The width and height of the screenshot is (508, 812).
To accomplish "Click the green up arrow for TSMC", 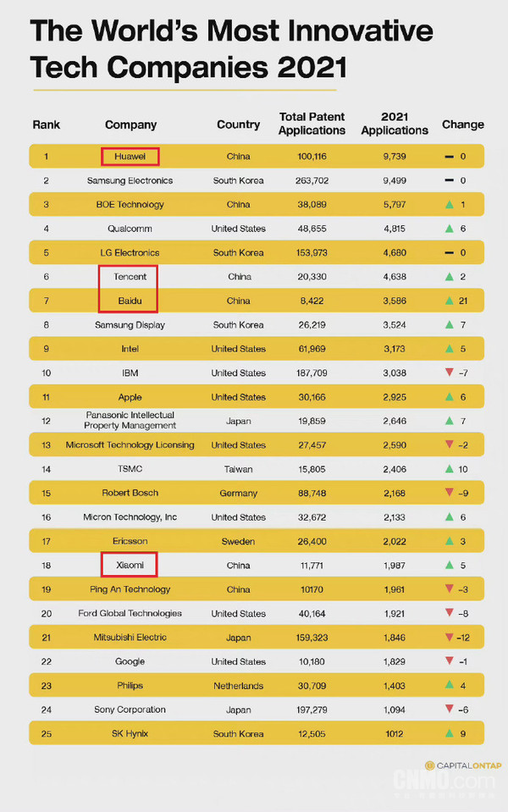I will click(449, 469).
